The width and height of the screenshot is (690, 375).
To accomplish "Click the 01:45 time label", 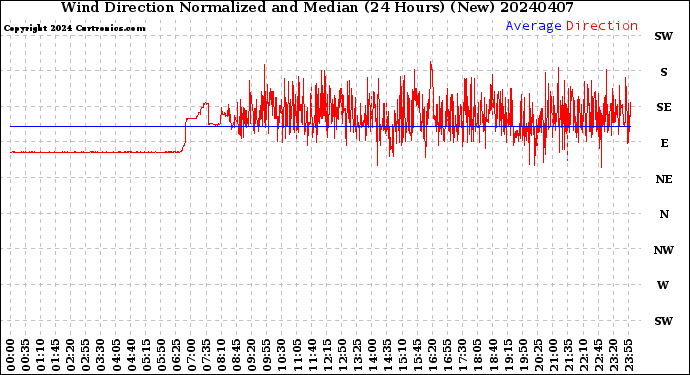I will (56, 355).
